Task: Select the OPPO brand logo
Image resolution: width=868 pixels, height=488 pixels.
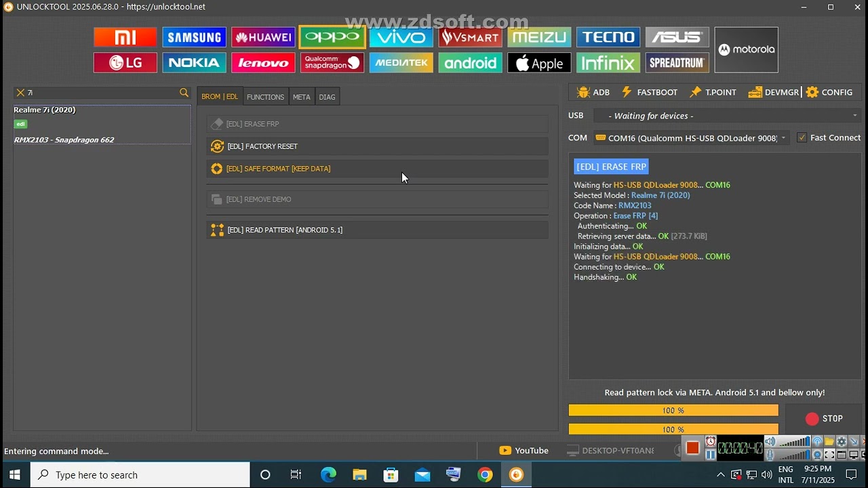Action: tap(332, 37)
